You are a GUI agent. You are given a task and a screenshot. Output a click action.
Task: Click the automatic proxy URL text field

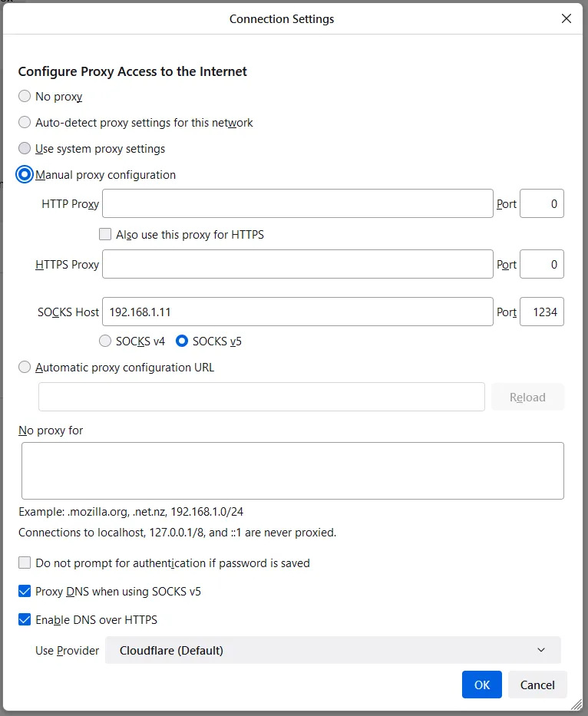[261, 397]
